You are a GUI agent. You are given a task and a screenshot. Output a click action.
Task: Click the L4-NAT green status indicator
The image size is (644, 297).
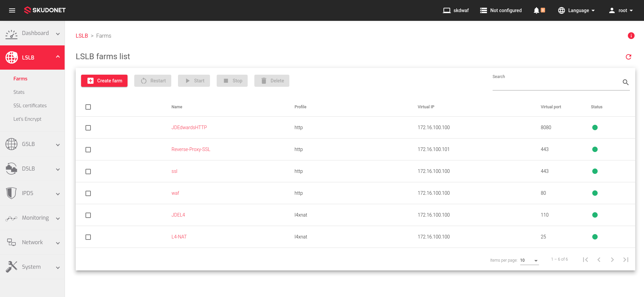pyautogui.click(x=595, y=237)
